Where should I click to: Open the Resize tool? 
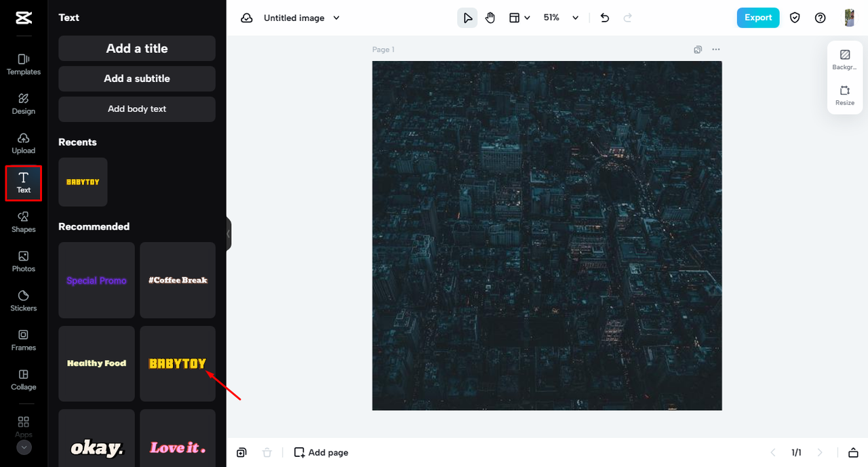point(844,96)
